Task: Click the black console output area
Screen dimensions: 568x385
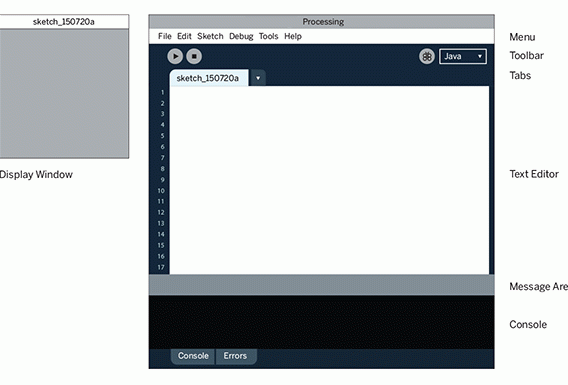Action: click(321, 322)
